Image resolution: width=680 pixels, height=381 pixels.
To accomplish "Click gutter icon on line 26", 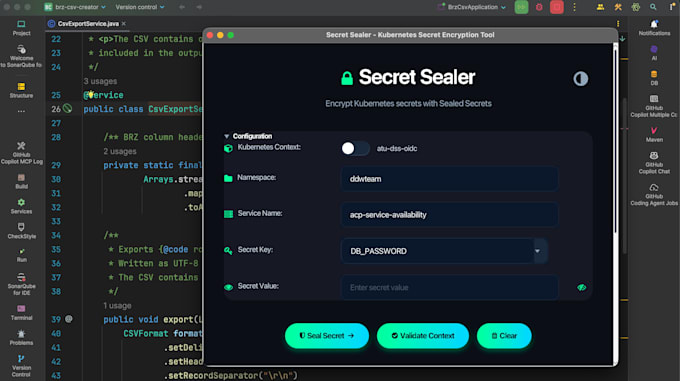I will (68, 108).
